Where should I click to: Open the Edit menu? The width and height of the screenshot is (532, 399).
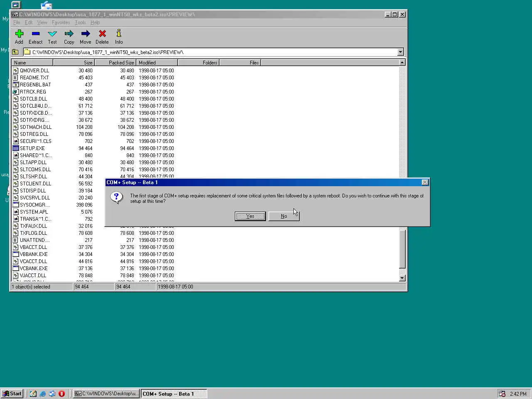coord(29,22)
